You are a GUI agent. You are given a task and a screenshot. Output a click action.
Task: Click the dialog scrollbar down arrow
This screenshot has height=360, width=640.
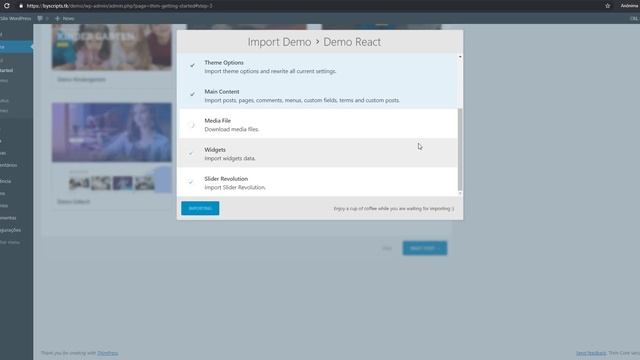460,193
